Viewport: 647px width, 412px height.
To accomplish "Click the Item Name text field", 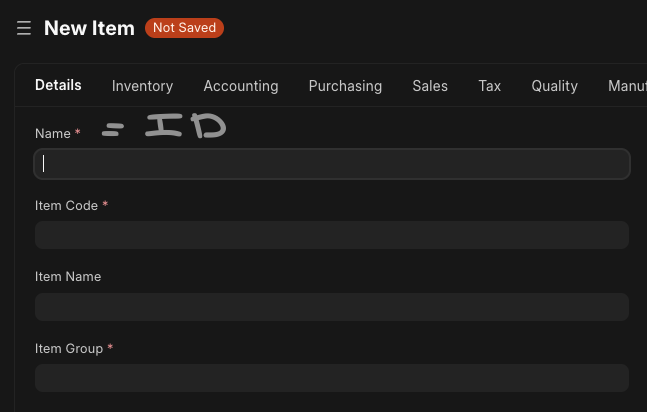I will pyautogui.click(x=332, y=307).
